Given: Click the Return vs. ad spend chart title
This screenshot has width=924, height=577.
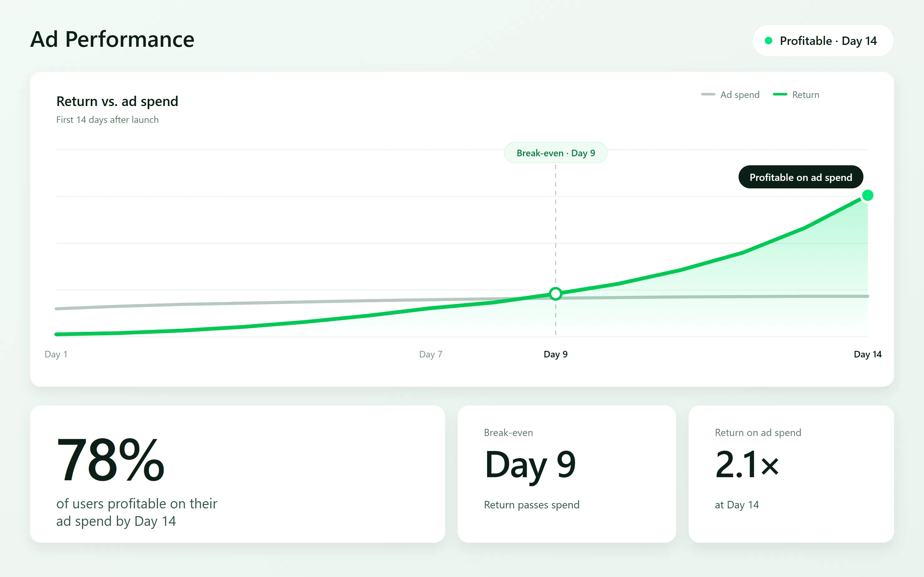Looking at the screenshot, I should [x=117, y=101].
